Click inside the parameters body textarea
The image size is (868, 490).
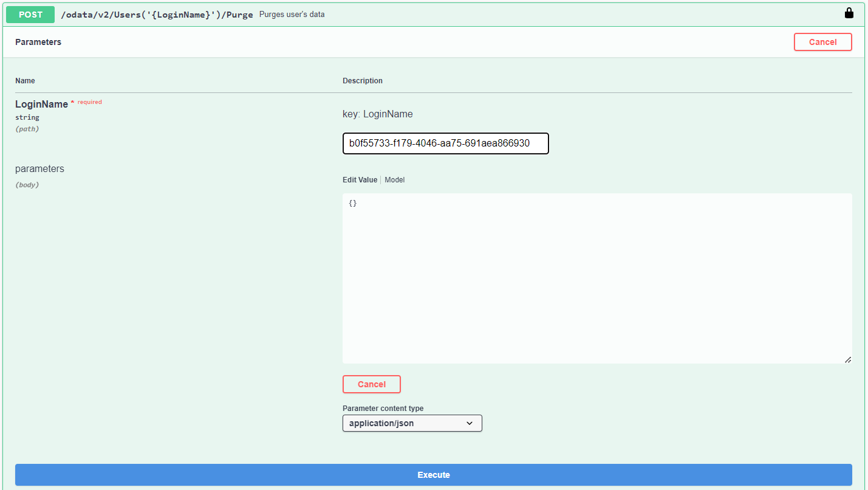click(596, 278)
